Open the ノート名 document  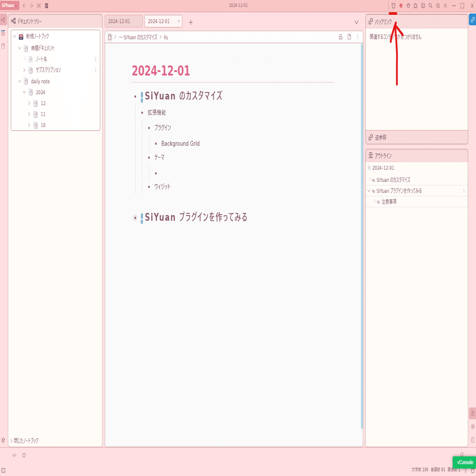coord(41,59)
